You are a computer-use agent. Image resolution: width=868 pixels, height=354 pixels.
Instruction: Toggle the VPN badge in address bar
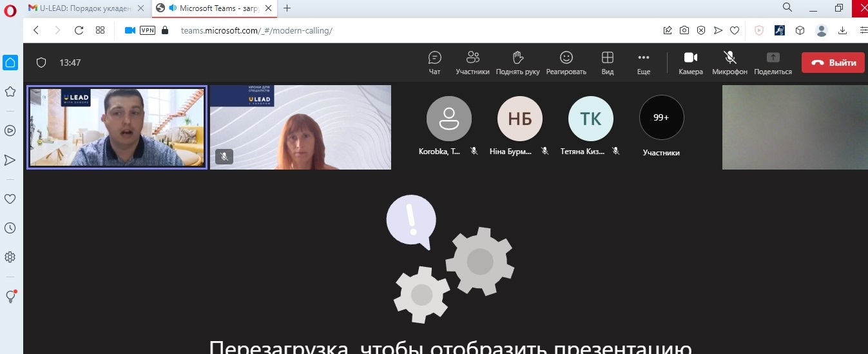pyautogui.click(x=148, y=30)
